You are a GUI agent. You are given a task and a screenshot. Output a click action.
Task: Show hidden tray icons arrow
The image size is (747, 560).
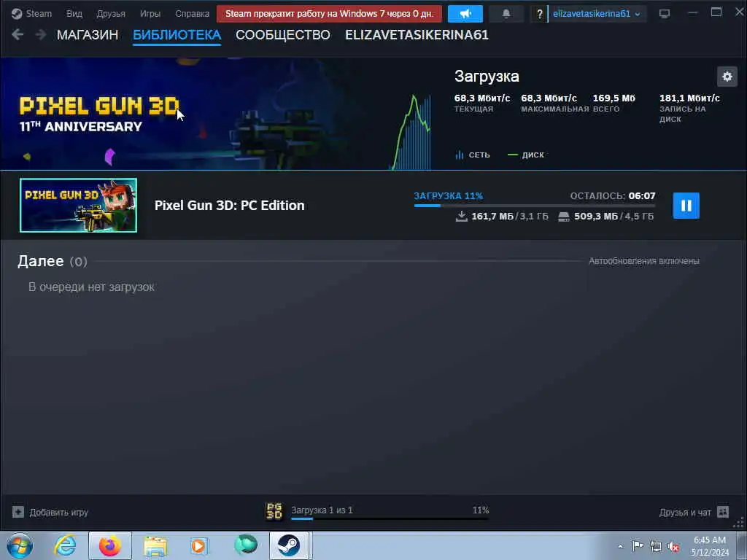click(x=620, y=546)
